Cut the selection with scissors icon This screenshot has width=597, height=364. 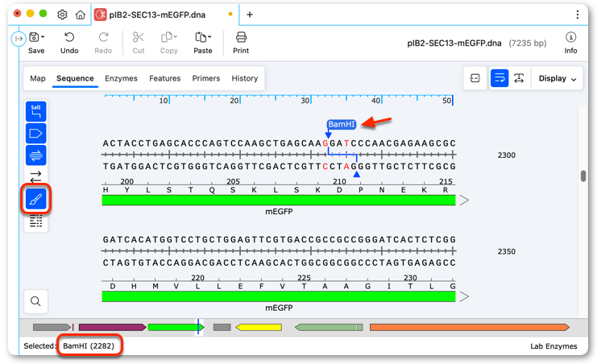click(x=139, y=43)
